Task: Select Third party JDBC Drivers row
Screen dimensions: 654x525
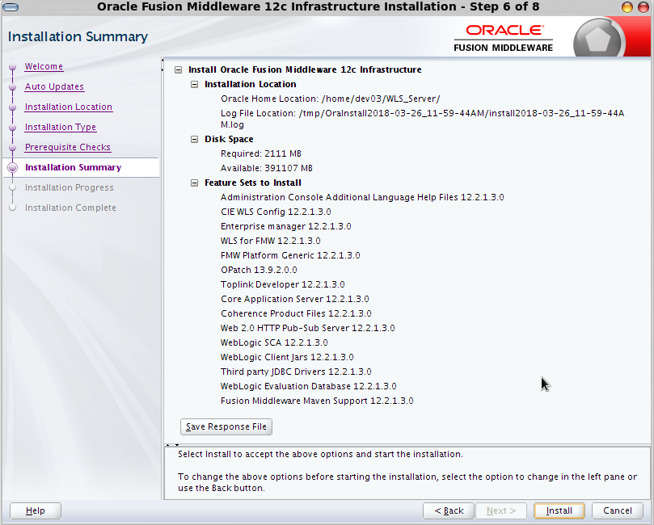Action: point(296,372)
